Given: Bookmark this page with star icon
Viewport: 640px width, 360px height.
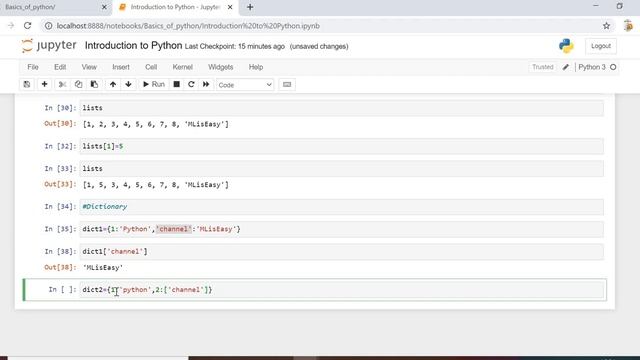Looking at the screenshot, I should (x=607, y=26).
